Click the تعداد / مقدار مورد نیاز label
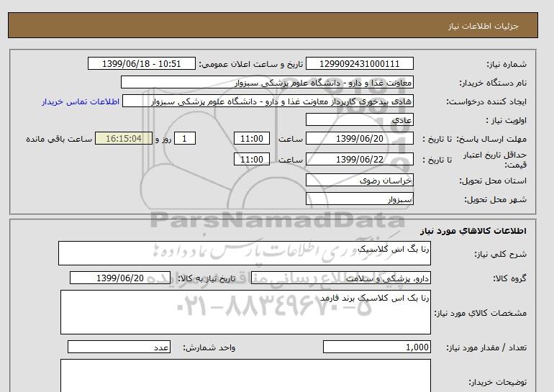This screenshot has height=392, width=554. point(486,348)
